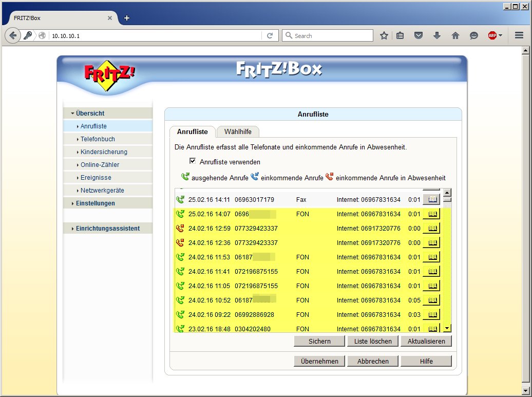Image resolution: width=532 pixels, height=397 pixels.
Task: Click phonebook icon for 25.02.16 14:11 call
Action: pyautogui.click(x=432, y=199)
